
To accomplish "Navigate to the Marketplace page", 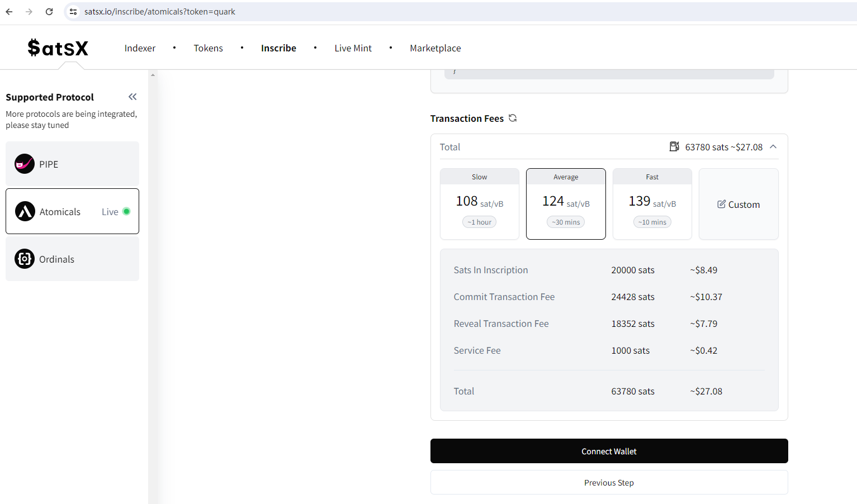I will (x=435, y=48).
